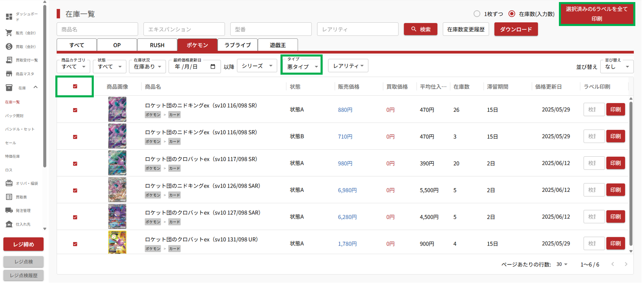Expand the レアリティ filter dropdown
This screenshot has width=644, height=283.
click(348, 66)
